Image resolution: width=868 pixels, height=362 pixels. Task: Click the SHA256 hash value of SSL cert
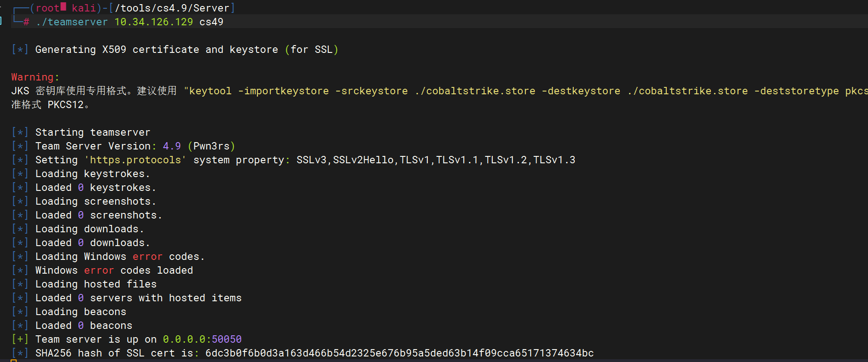(x=399, y=353)
